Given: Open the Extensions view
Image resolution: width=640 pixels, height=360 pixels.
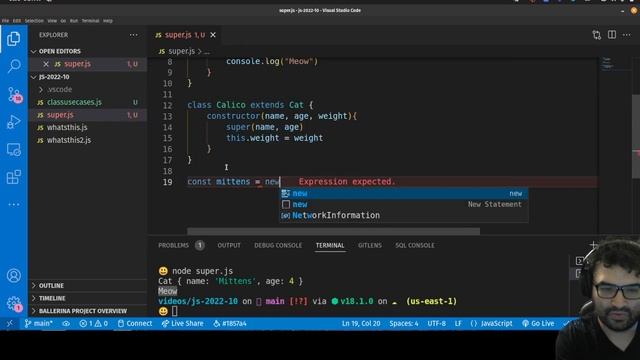Looking at the screenshot, I should pyautogui.click(x=13, y=177).
